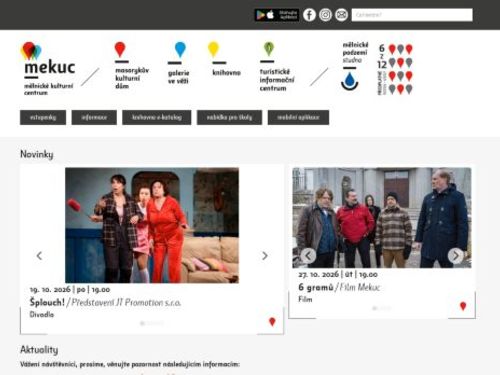The image size is (500, 375).
Task: Advance the 6 gramů film carousel
Action: 455,256
